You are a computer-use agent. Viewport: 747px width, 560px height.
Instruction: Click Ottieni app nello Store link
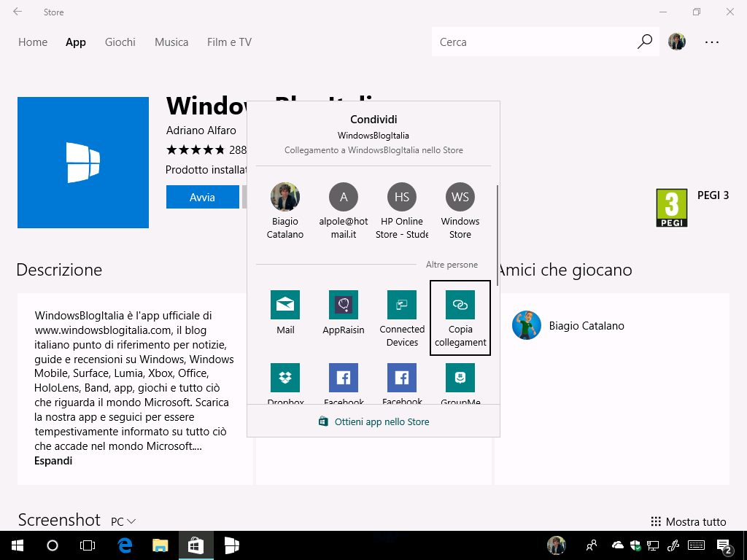point(373,421)
